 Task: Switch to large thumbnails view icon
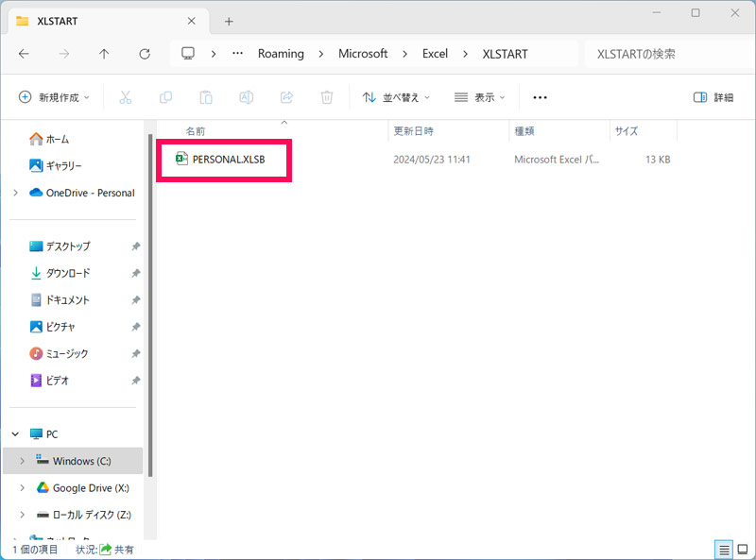click(742, 550)
